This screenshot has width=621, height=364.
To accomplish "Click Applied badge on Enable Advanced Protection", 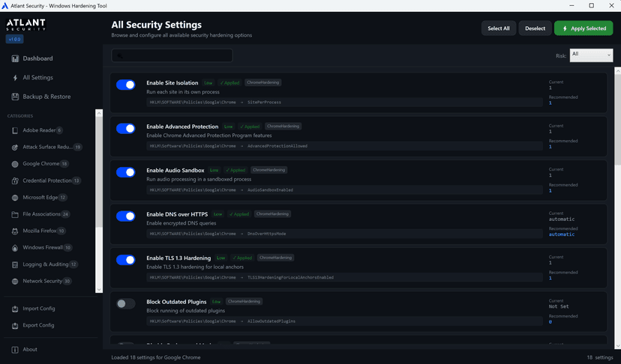I will coord(250,127).
